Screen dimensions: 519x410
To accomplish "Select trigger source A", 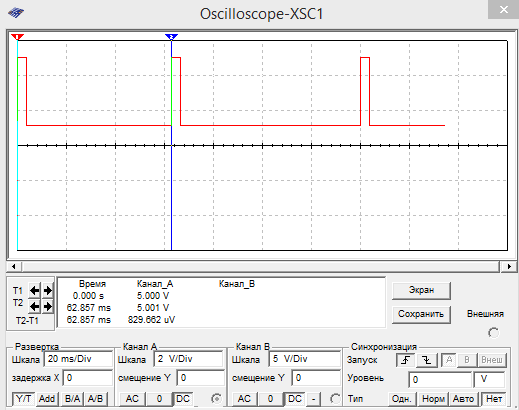I will pos(449,360).
